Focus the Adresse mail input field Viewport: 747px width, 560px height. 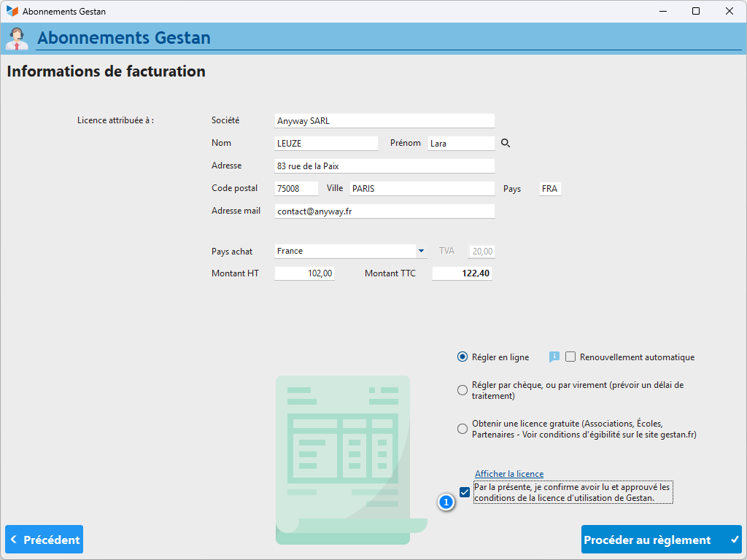pyautogui.click(x=384, y=211)
